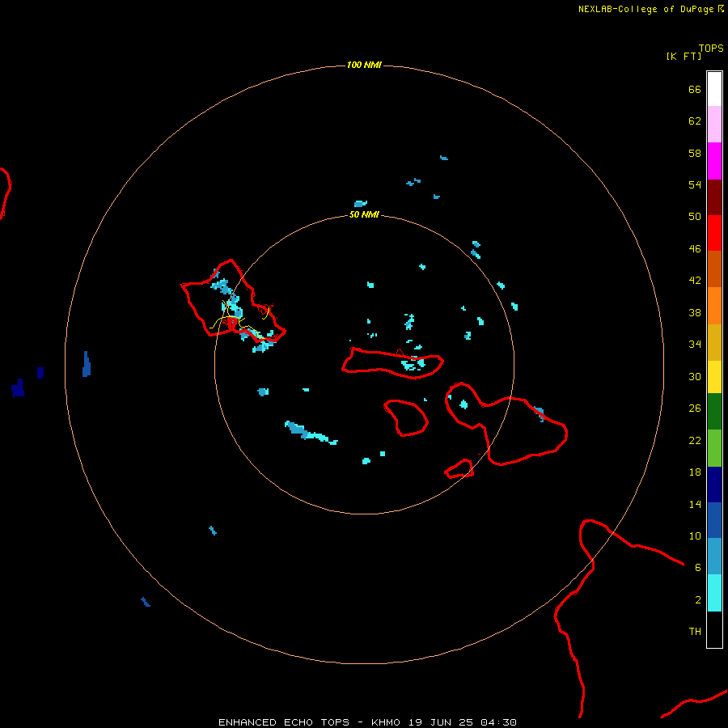The image size is (728, 728).
Task: Click the "TH" legend label
Action: pyautogui.click(x=695, y=632)
